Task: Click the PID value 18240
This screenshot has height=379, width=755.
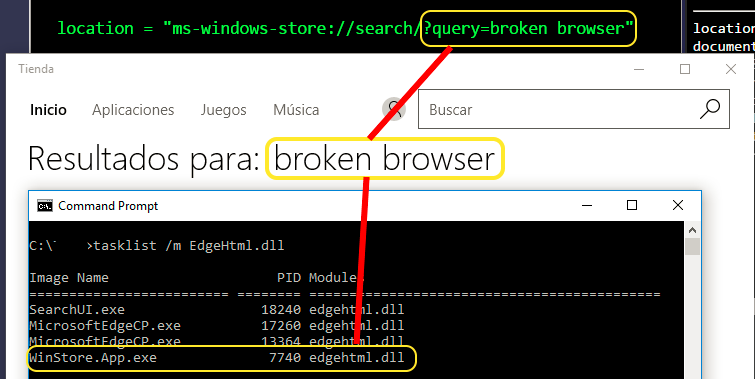Action: [281, 309]
